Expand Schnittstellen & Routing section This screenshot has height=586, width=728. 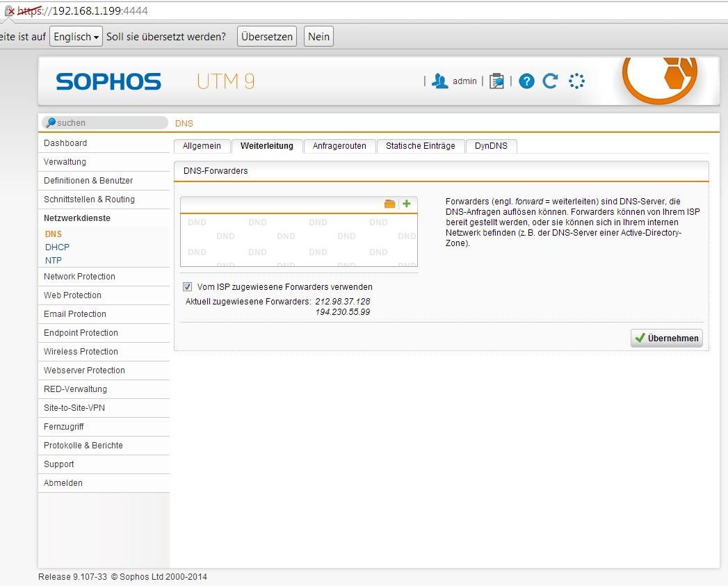[x=104, y=200]
